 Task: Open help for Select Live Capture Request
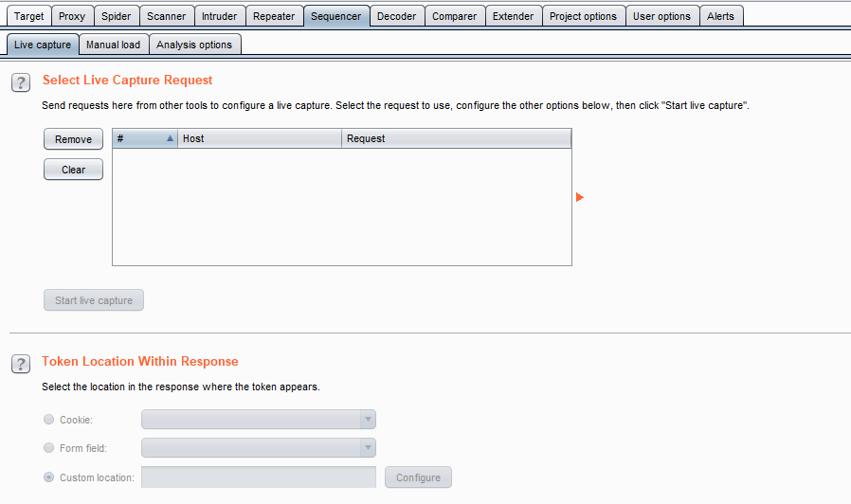[x=21, y=82]
